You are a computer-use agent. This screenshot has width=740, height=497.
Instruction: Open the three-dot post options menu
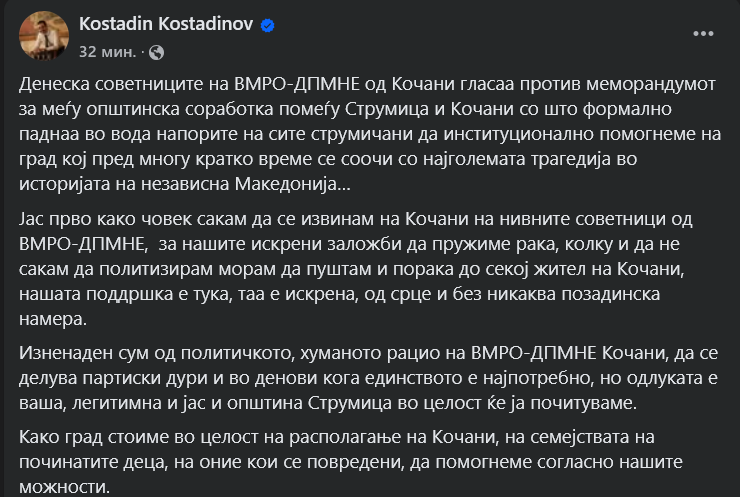[x=704, y=32]
